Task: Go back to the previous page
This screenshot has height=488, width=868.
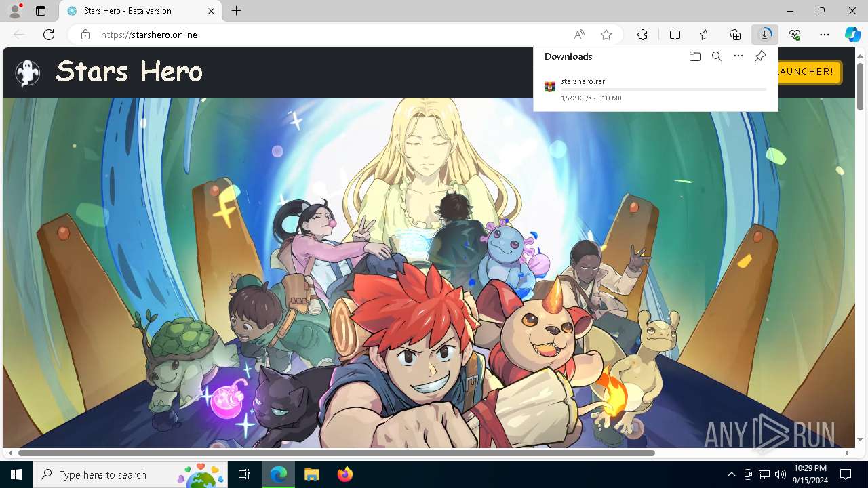Action: click(x=19, y=35)
